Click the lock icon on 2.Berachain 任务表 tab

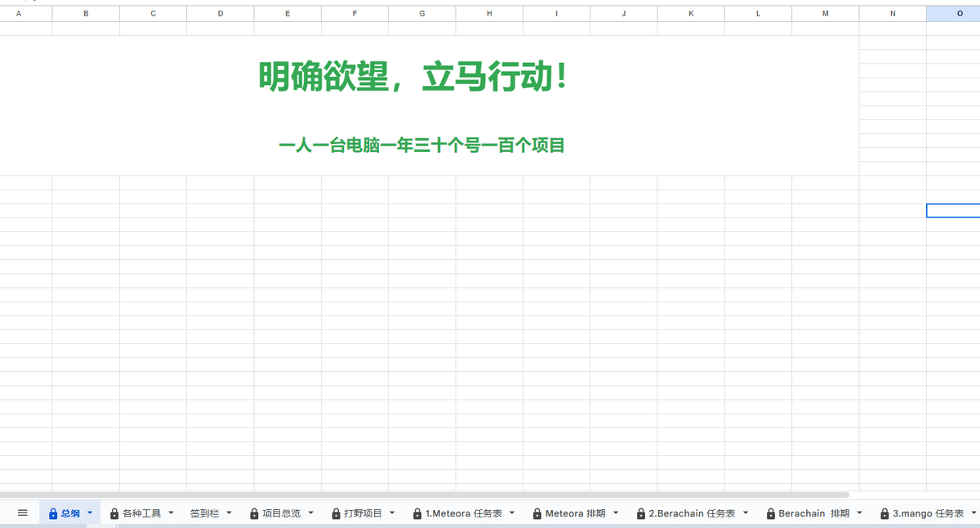tap(641, 513)
